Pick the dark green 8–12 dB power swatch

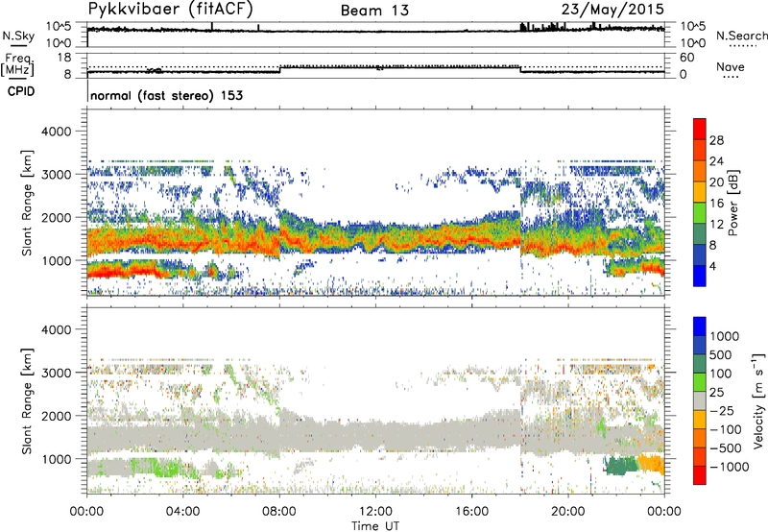[x=700, y=233]
